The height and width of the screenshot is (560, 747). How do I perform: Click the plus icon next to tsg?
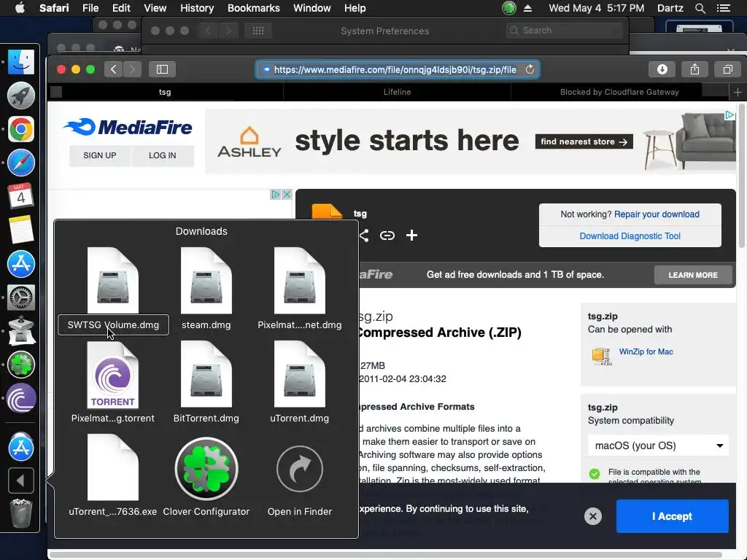(x=411, y=236)
